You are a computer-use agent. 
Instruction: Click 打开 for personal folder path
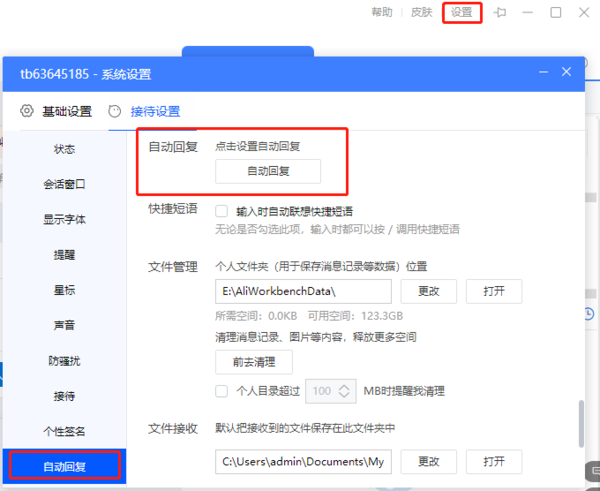pos(494,291)
